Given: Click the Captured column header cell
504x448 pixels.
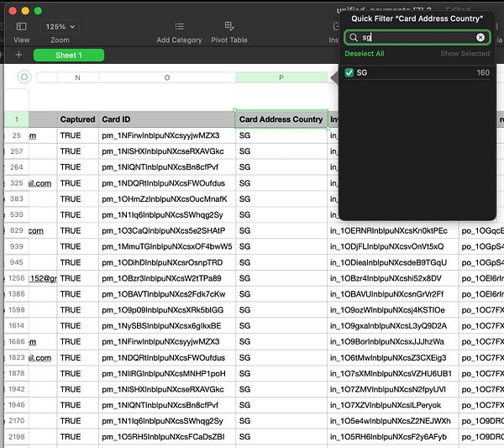Looking at the screenshot, I should [x=77, y=119].
